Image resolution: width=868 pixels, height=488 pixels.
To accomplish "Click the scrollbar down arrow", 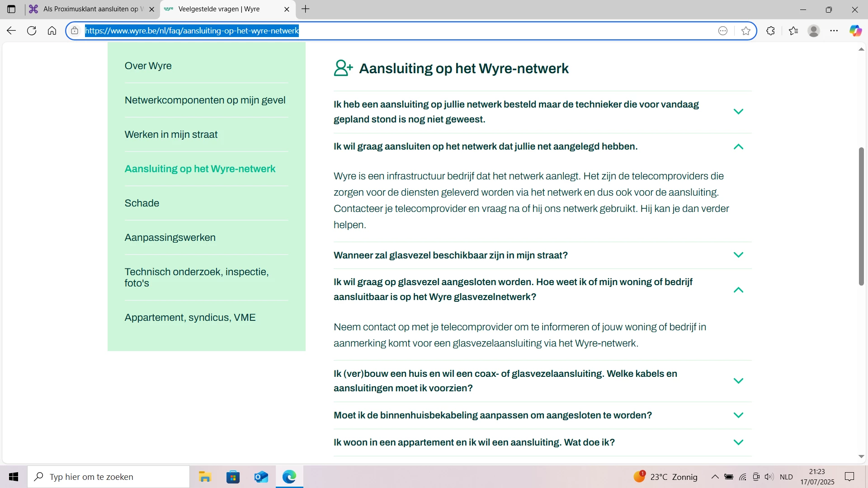I will click(x=861, y=457).
